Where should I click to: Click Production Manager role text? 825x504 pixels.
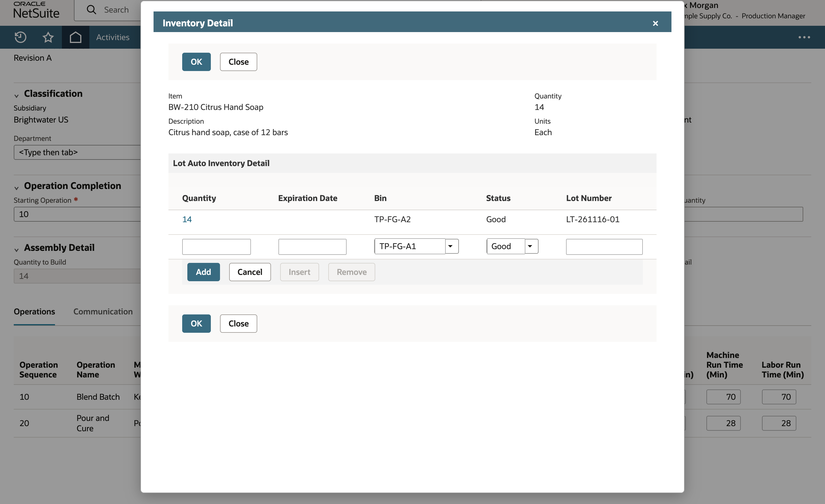tap(773, 16)
